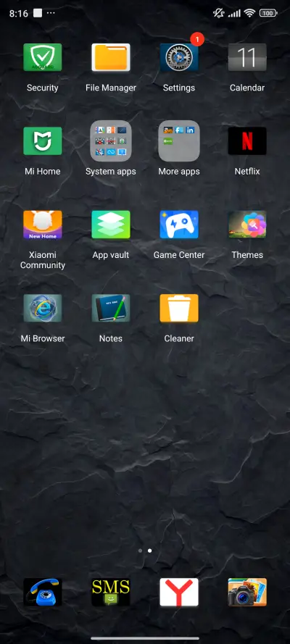Open the Calendar app
The width and height of the screenshot is (290, 644).
pyautogui.click(x=247, y=57)
